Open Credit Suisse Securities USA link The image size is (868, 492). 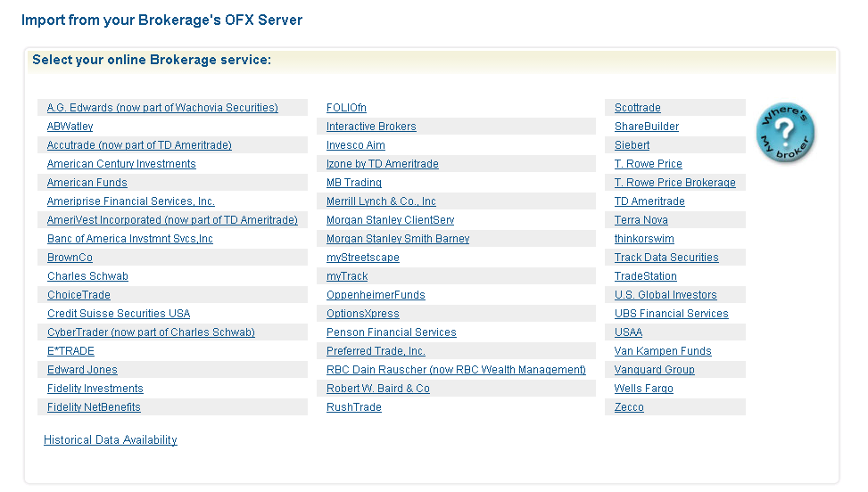(x=119, y=314)
